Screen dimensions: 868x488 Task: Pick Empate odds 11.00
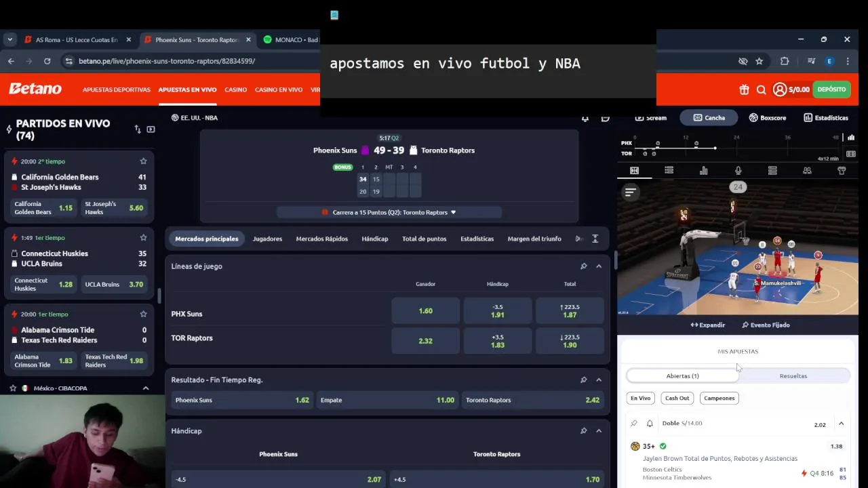pyautogui.click(x=387, y=400)
